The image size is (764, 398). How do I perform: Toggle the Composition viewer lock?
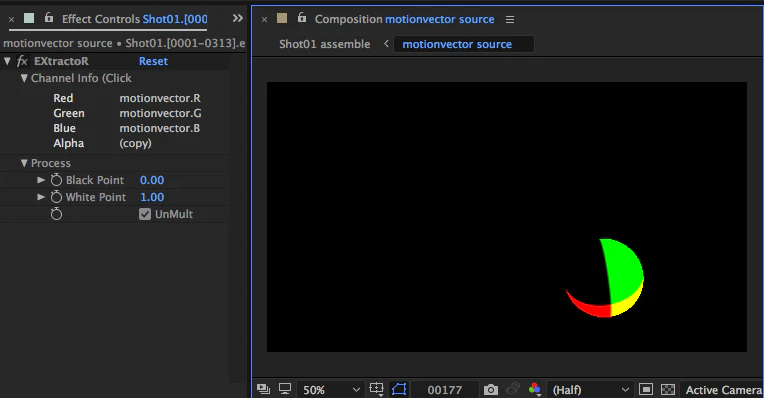point(302,18)
